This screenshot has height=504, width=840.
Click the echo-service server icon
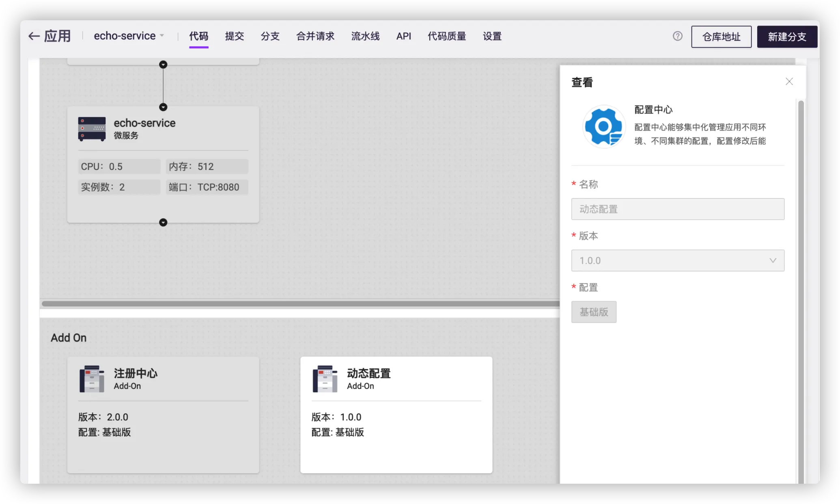click(92, 129)
